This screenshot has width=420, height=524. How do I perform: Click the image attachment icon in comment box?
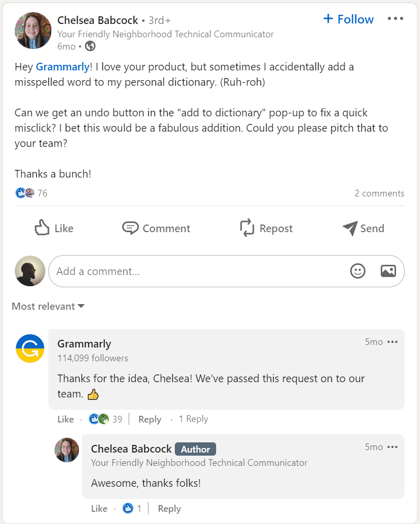[388, 271]
